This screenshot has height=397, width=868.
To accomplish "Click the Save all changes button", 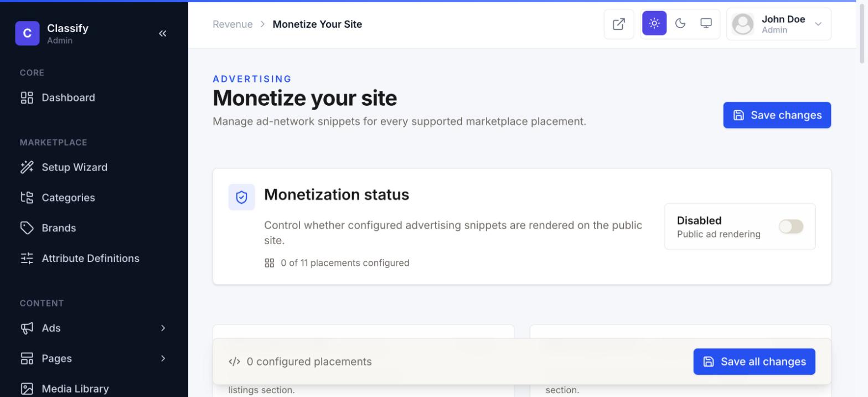I will click(x=754, y=362).
